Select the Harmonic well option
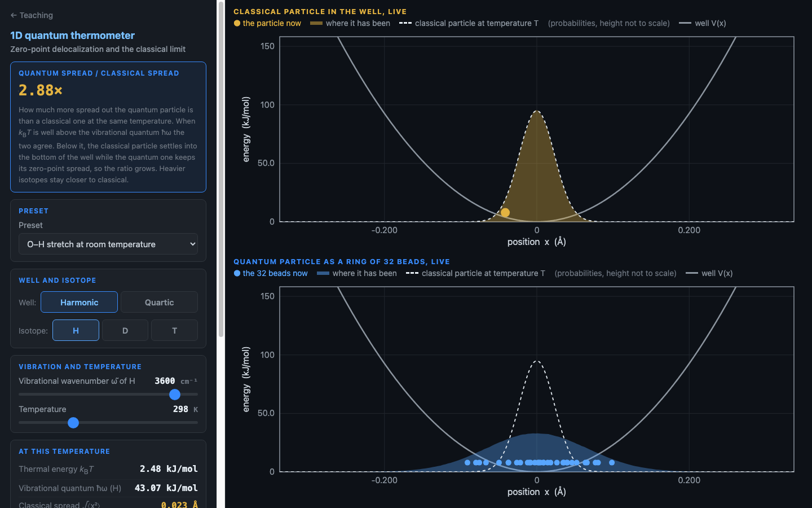This screenshot has height=508, width=812. click(80, 302)
